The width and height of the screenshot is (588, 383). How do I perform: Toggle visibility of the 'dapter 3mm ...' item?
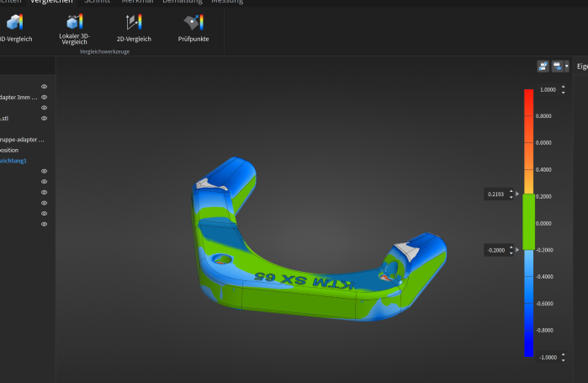click(45, 97)
